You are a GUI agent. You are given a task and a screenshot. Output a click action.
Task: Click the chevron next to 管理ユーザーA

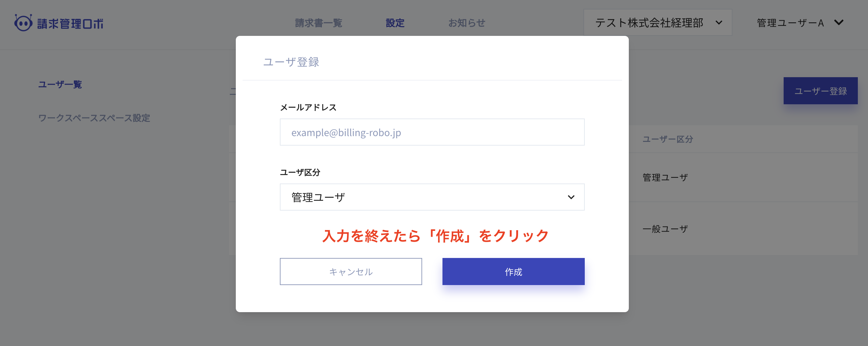(x=839, y=23)
